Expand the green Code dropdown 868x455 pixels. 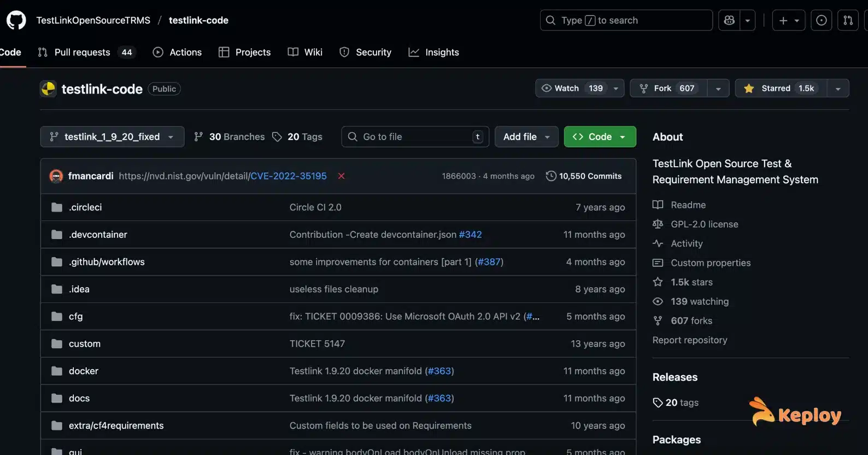(x=600, y=137)
